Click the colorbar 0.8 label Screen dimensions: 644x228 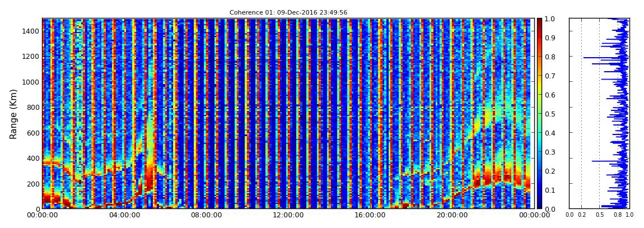tap(550, 57)
